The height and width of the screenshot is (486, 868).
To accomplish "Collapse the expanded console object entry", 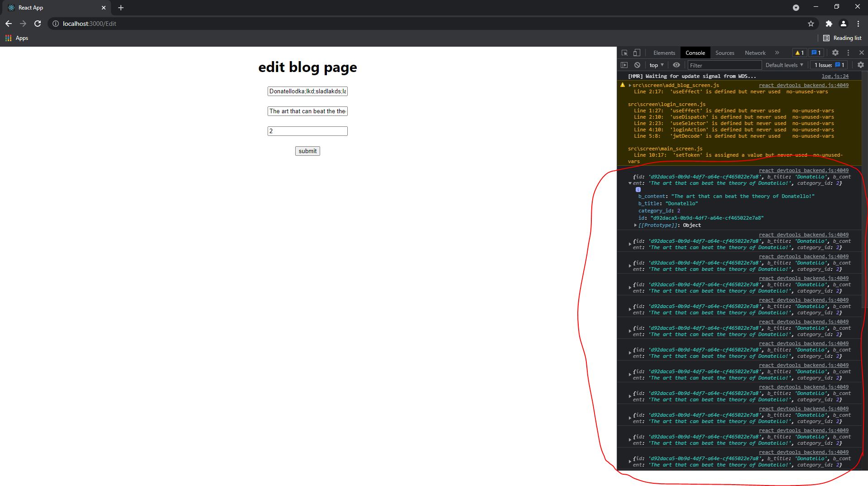I will click(630, 183).
